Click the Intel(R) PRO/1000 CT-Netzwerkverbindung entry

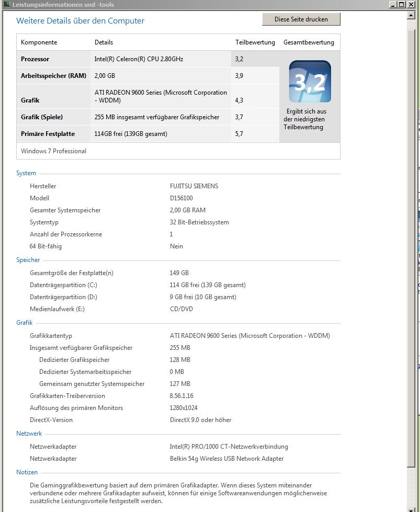click(229, 447)
